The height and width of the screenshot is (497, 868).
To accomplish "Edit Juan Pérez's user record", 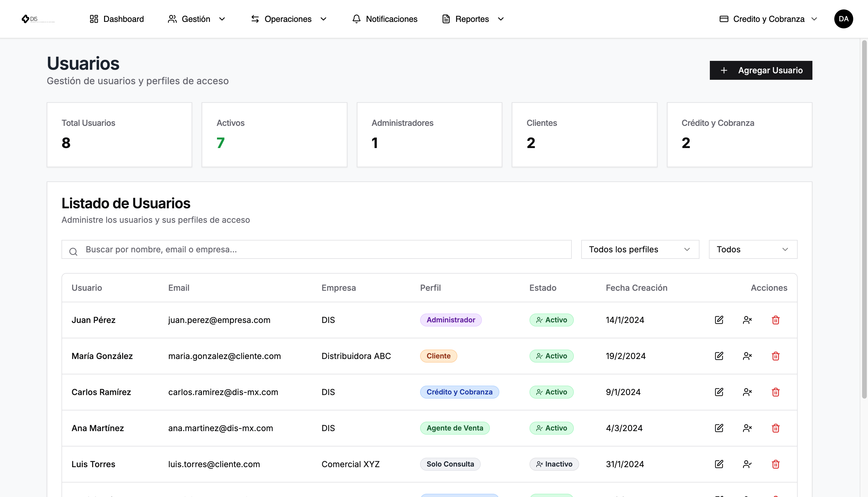I will [719, 320].
